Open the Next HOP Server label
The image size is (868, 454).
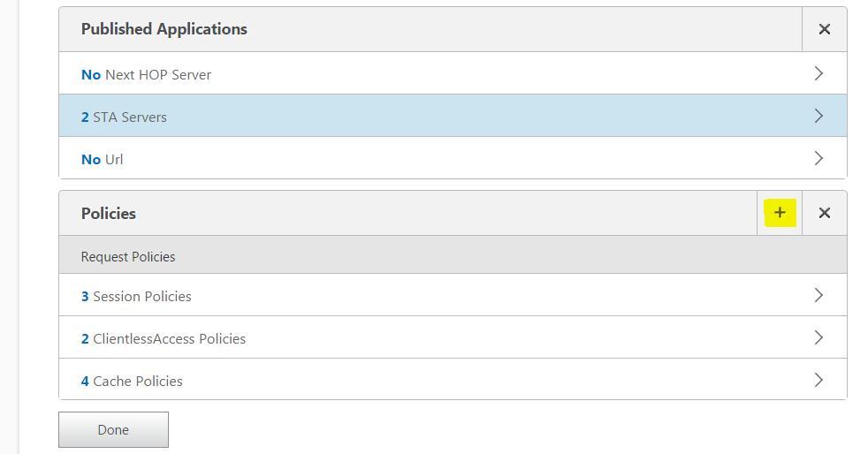(157, 75)
